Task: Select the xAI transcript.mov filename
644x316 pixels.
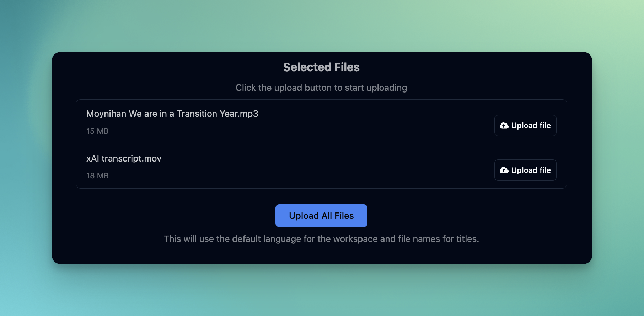Action: coord(124,159)
